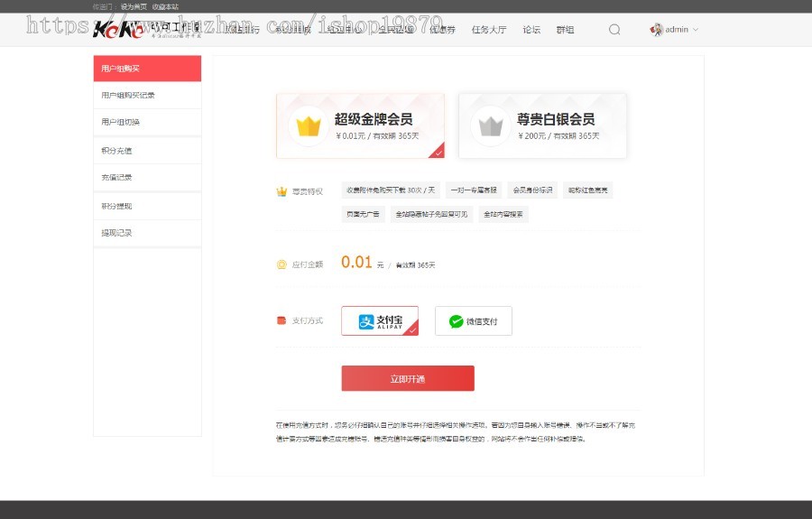Select the 尊贵白银会员 membership card
The image size is (812, 519).
point(543,125)
